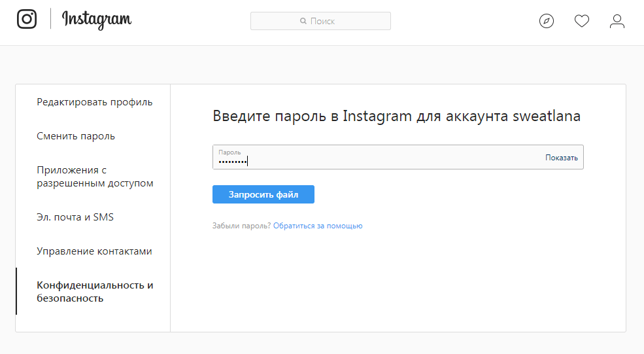
Task: Follow the Обратиться за помощью link
Action: pyautogui.click(x=318, y=226)
